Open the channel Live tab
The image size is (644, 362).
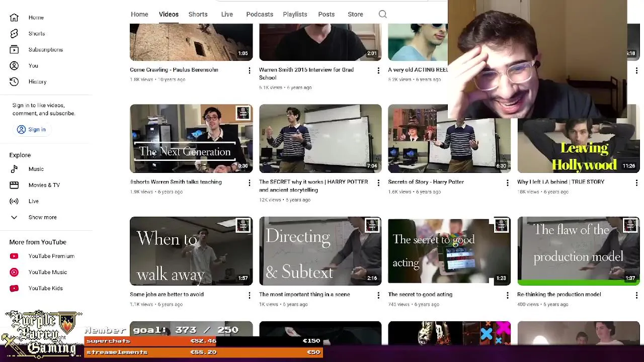[227, 14]
